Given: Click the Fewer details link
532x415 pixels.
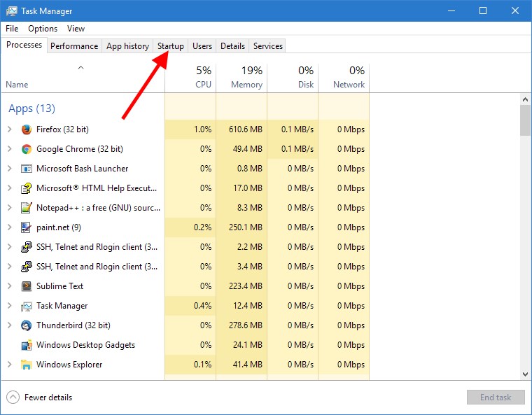Looking at the screenshot, I should pyautogui.click(x=48, y=398).
